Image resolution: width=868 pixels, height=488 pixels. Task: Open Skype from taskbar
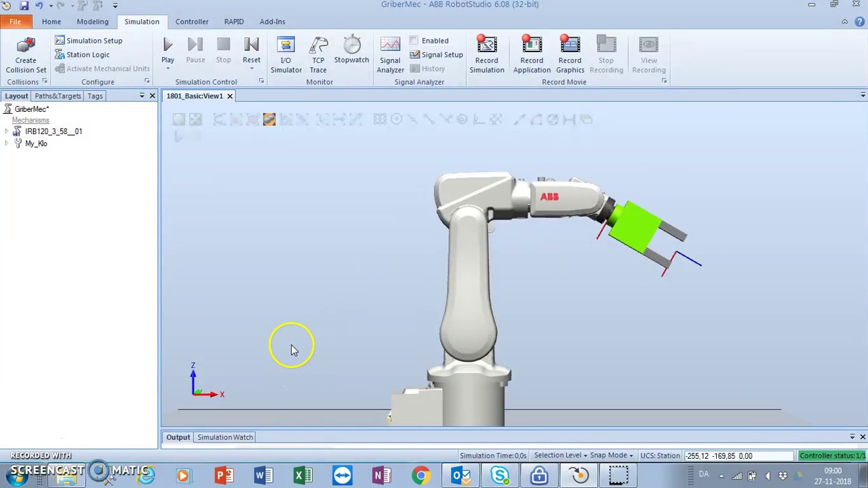pos(500,476)
